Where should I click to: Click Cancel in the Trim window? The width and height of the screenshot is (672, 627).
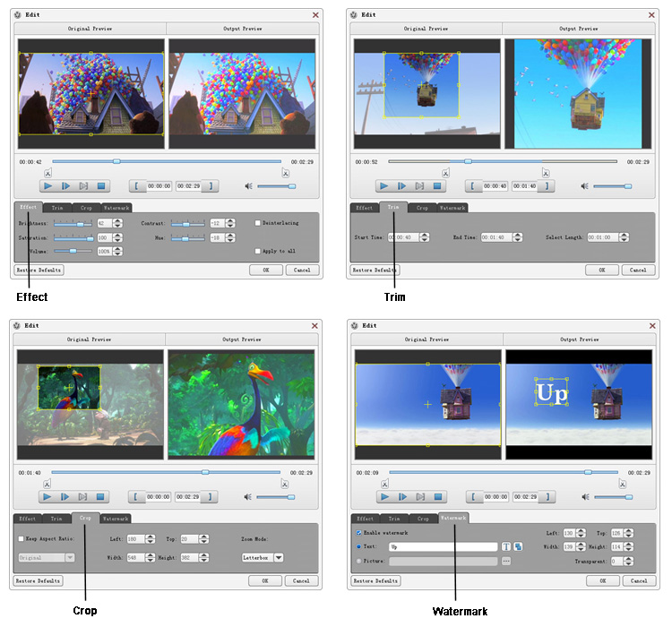point(638,270)
